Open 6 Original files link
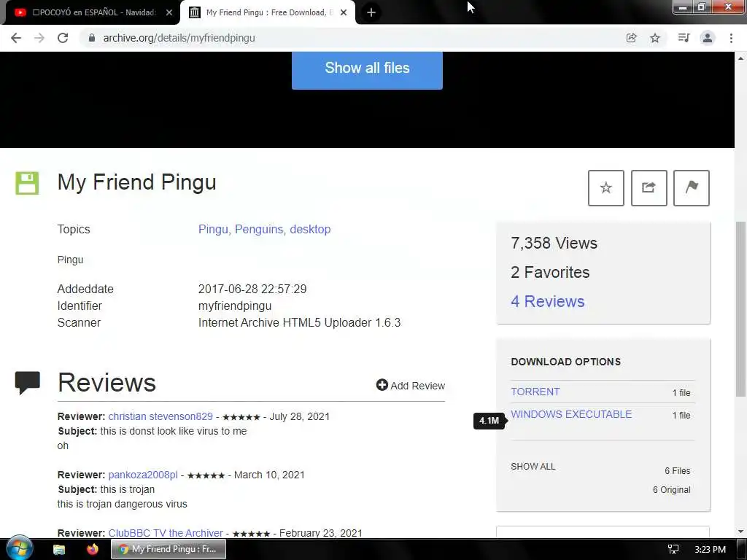747x560 pixels. tap(671, 490)
